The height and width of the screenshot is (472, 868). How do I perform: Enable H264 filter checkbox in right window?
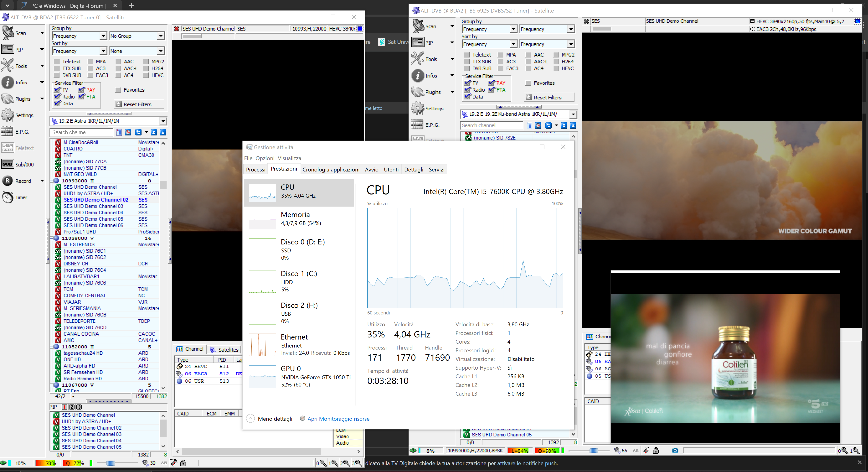[x=556, y=61]
